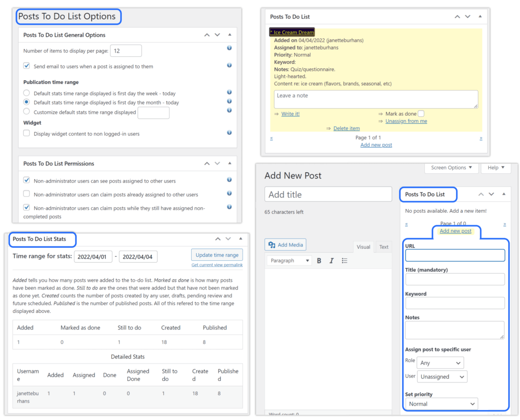Open the User dropdown set to Unassigned
The width and height of the screenshot is (520, 420).
(x=442, y=376)
